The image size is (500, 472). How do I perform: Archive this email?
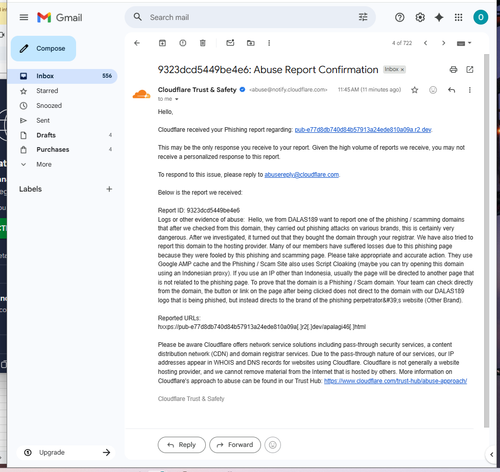[x=162, y=43]
